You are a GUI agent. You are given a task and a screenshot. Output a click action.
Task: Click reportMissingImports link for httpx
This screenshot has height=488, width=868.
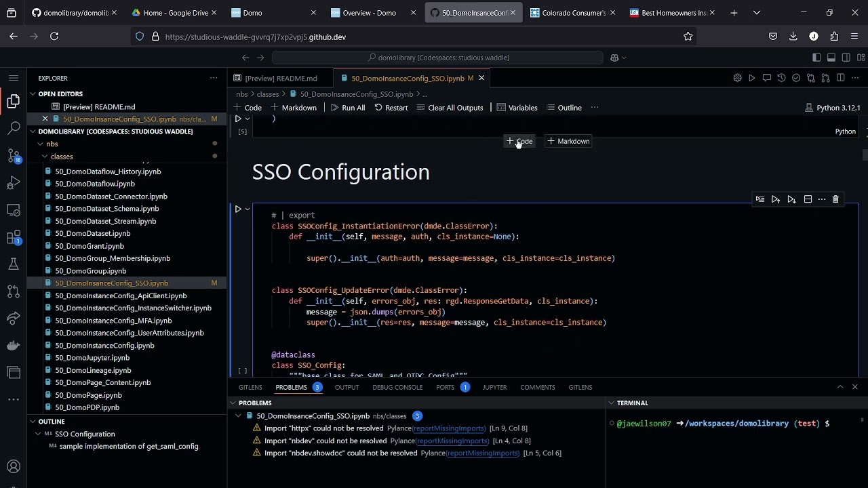click(x=450, y=428)
